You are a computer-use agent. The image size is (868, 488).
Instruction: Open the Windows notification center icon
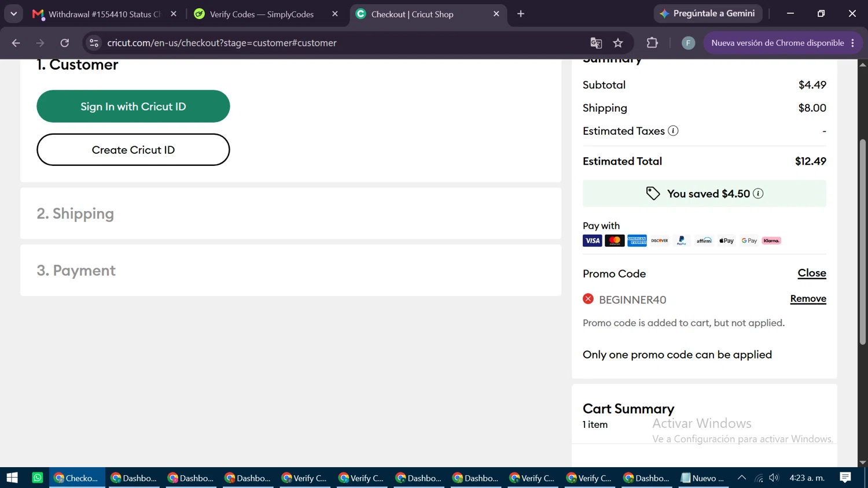click(845, 478)
